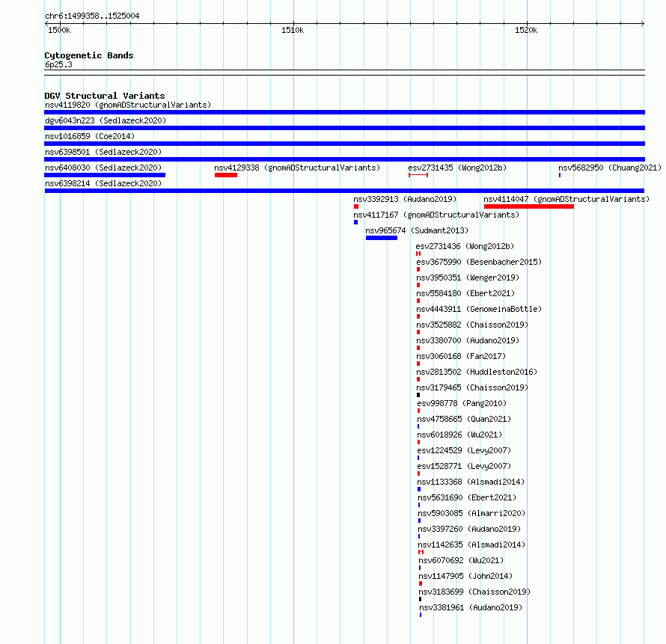Select nsv4117167 gnomADStructuralVariants label
Viewport: 666px width, 644px height.
point(436,215)
